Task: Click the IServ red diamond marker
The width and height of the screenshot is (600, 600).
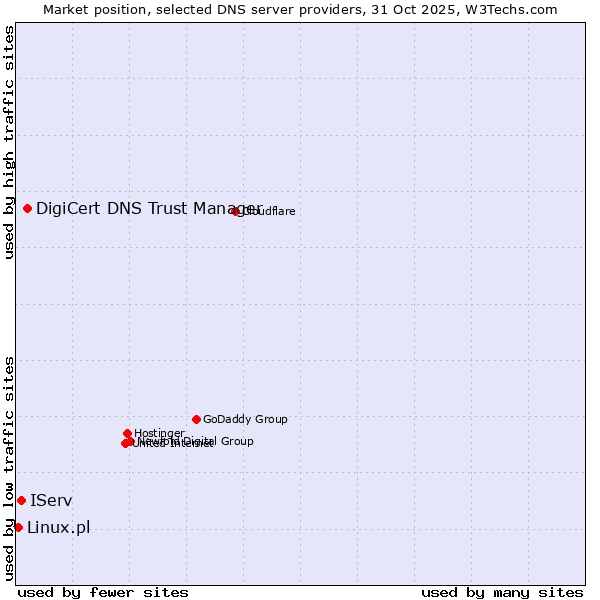Action: pos(21,500)
